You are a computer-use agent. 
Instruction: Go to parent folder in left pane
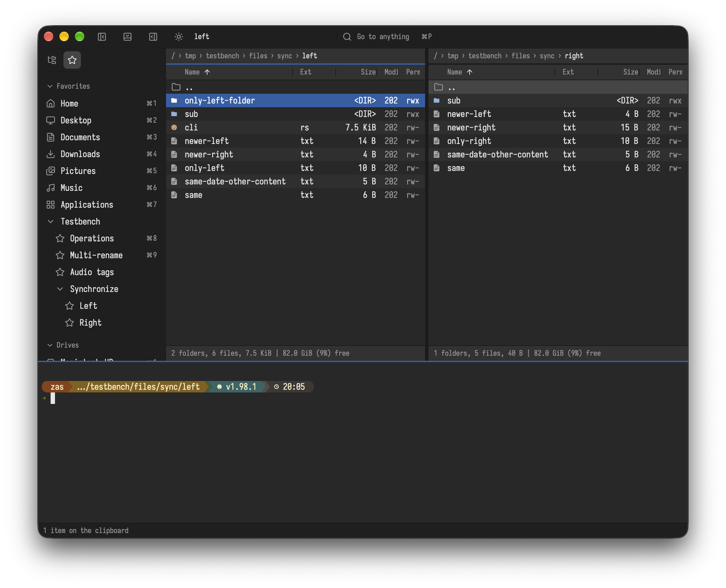pos(296,87)
